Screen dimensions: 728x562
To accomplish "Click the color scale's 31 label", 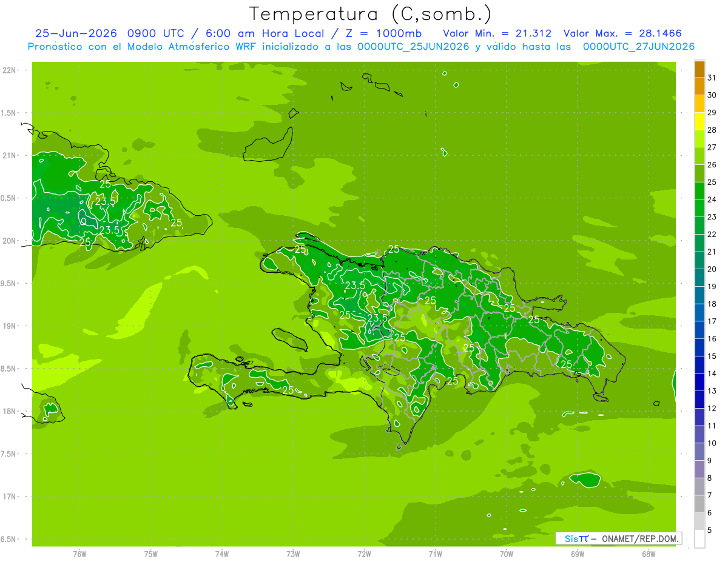I will point(712,78).
